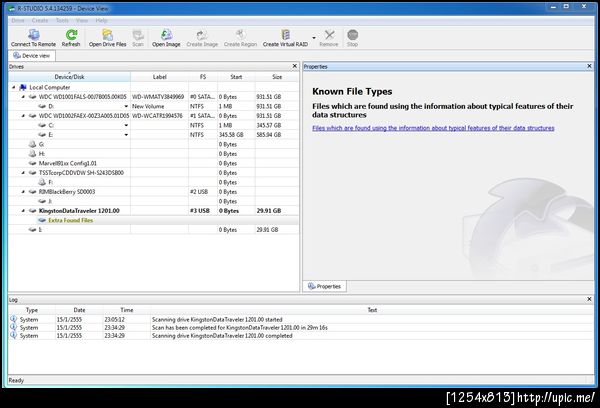Select the Properties tab at panel bottom
Screen dimensions: 600x408
pyautogui.click(x=324, y=286)
